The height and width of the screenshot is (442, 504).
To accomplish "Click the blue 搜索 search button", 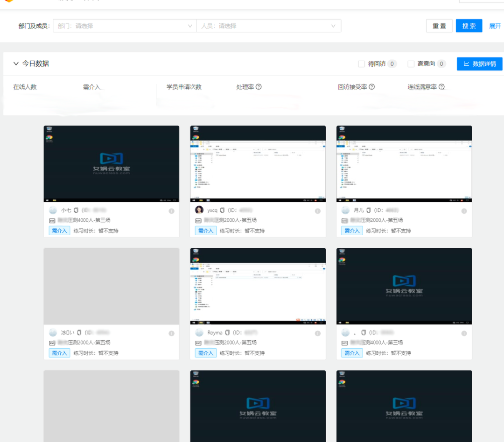I will coord(469,26).
